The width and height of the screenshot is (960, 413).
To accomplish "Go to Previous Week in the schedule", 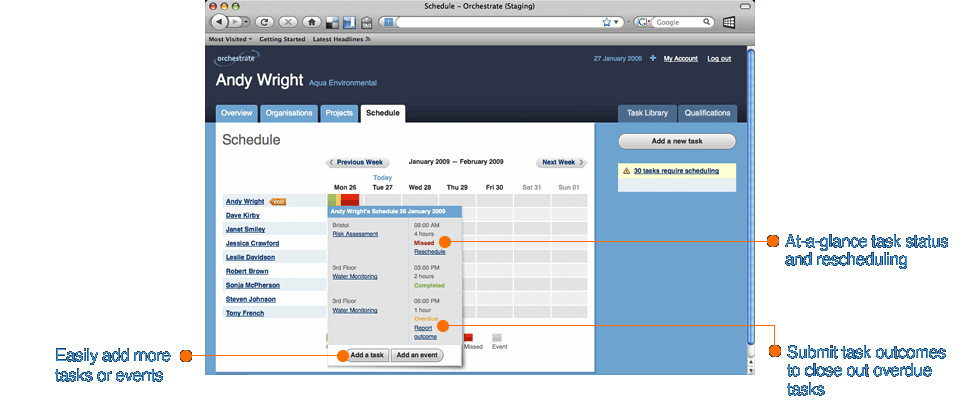I will pyautogui.click(x=356, y=162).
